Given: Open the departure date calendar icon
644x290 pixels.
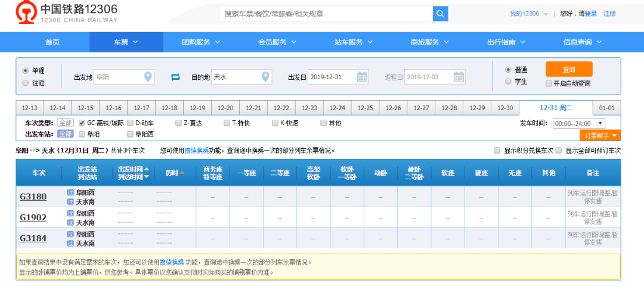Looking at the screenshot, I should [x=362, y=77].
